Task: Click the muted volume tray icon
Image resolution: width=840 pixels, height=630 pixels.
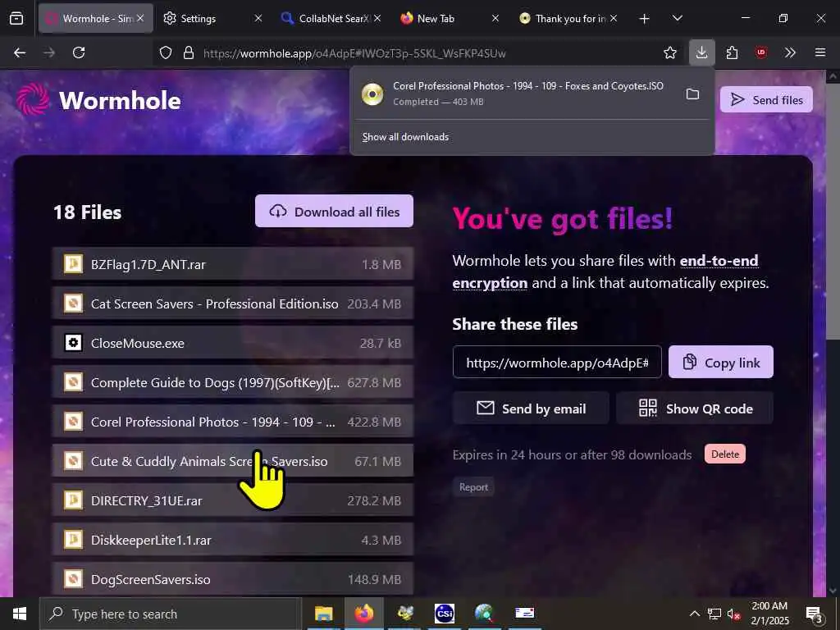Action: [x=733, y=614]
